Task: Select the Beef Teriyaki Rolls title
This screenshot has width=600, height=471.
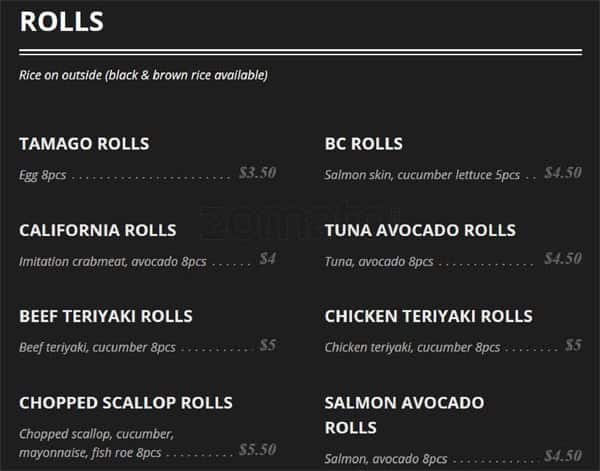Action: [106, 316]
